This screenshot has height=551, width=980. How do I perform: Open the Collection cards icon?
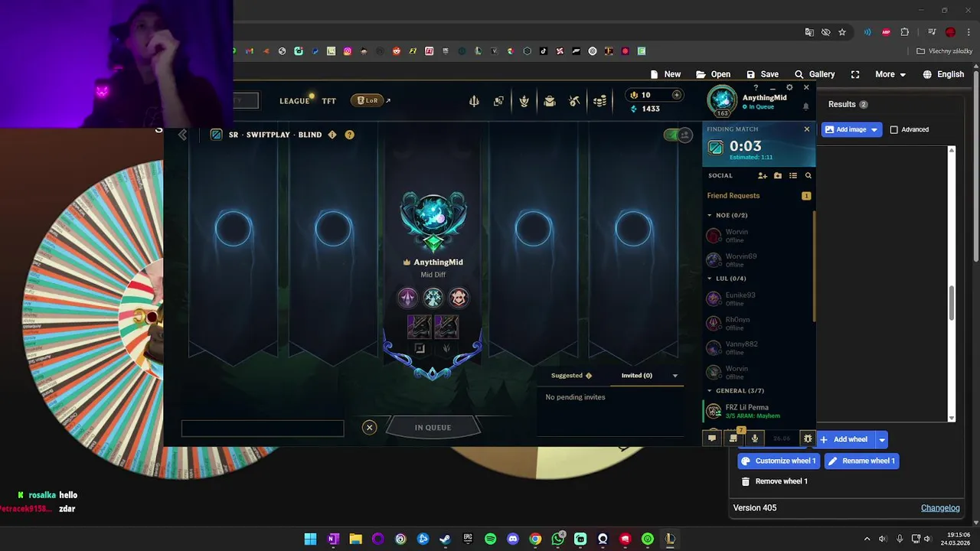click(498, 101)
